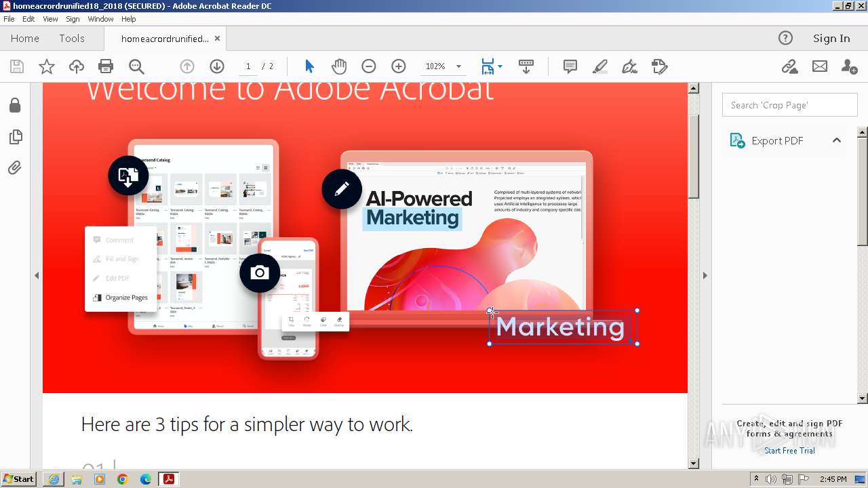Open the attachments paperclip panel

(x=15, y=167)
